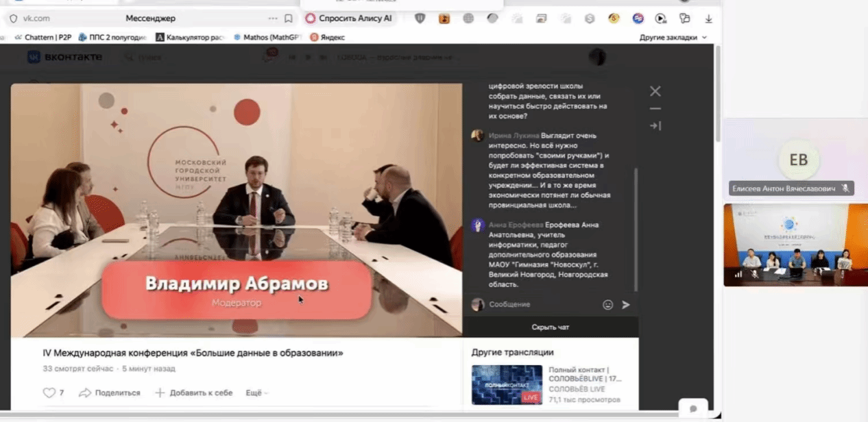Click the '33 смотрят сейчас' viewer count
The image size is (868, 422).
coord(80,369)
